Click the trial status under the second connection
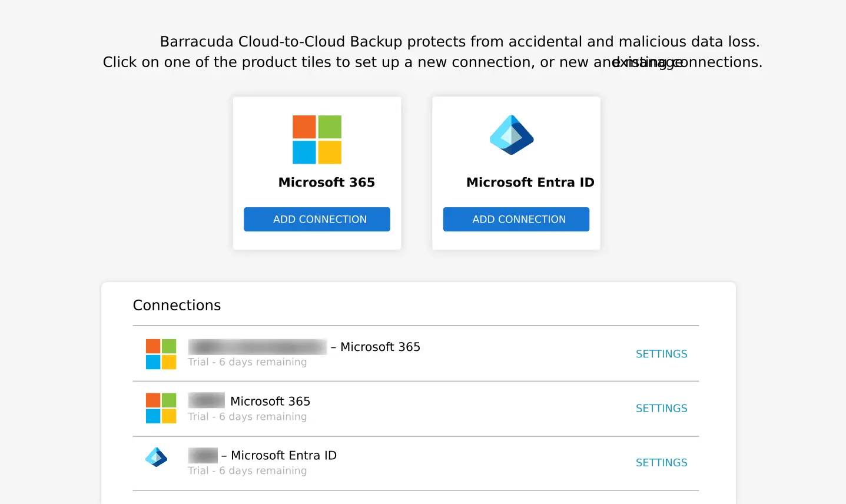This screenshot has width=846, height=504. click(x=247, y=416)
